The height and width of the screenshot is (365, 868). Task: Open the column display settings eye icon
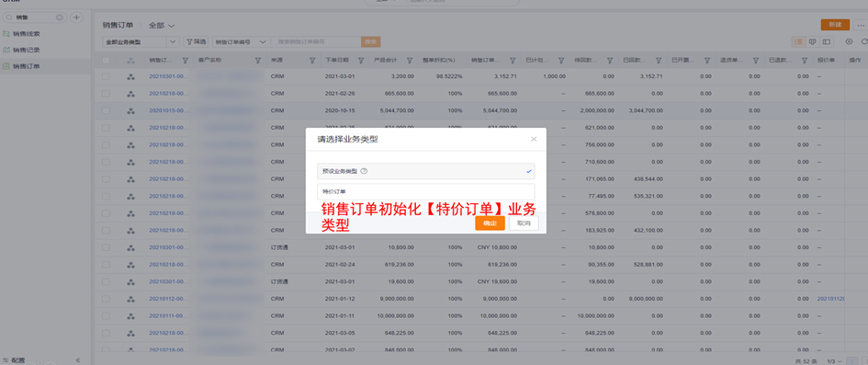click(850, 41)
